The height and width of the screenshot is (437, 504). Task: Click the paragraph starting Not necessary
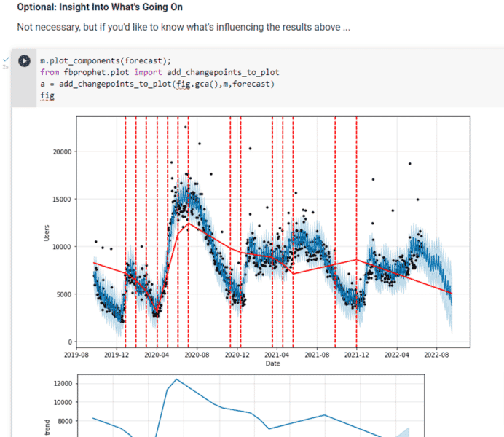click(184, 28)
